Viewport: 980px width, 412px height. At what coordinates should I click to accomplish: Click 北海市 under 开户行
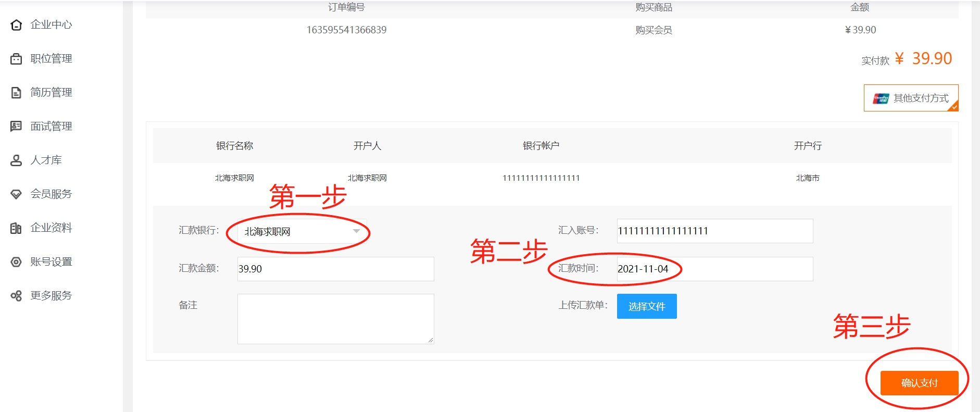coord(808,178)
